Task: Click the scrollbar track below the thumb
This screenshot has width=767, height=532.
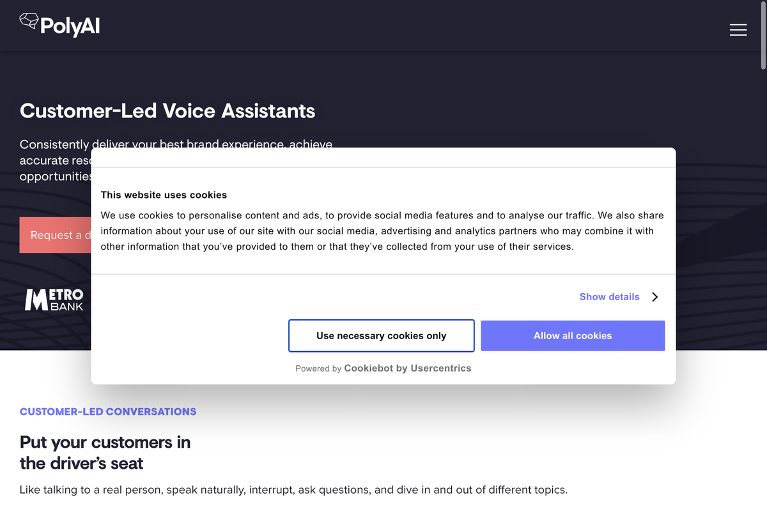Action: pyautogui.click(x=763, y=300)
